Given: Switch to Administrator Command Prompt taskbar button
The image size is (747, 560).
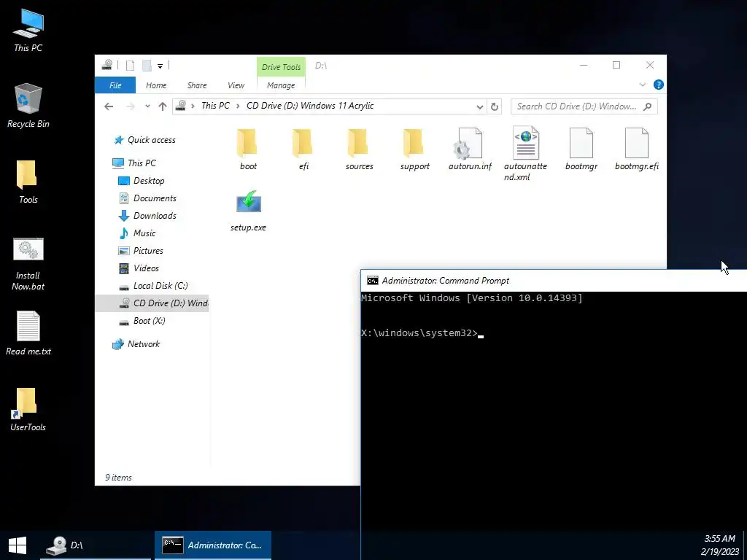Looking at the screenshot, I should click(213, 545).
